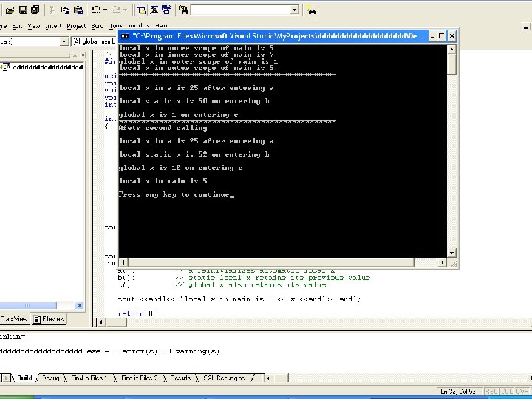Close the workspace pane with its X button

[83, 55]
